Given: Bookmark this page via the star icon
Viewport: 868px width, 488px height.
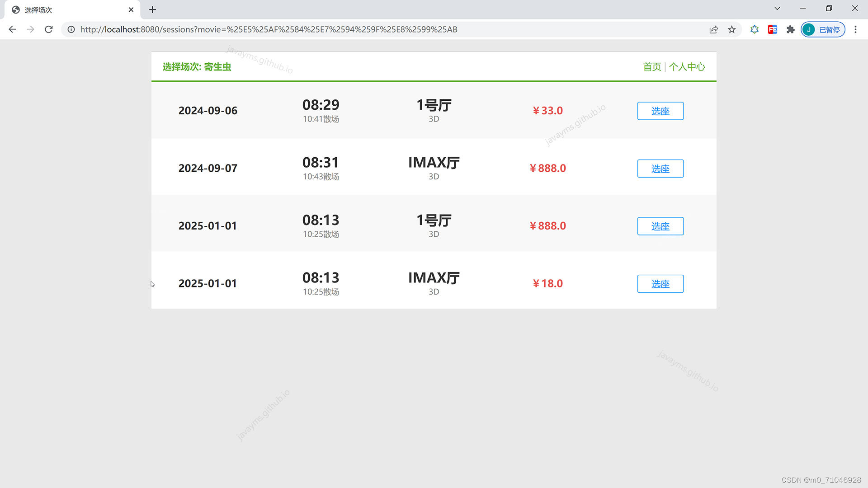Looking at the screenshot, I should coord(731,29).
